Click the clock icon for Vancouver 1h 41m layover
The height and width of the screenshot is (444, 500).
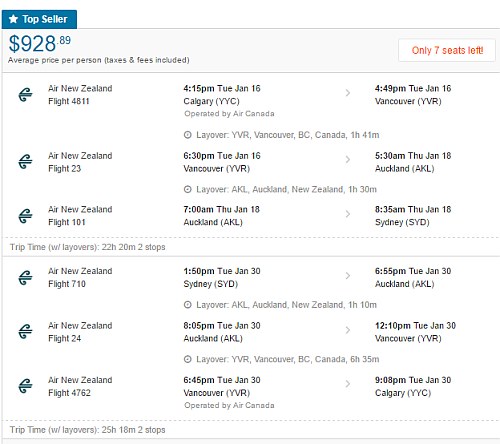(x=188, y=135)
